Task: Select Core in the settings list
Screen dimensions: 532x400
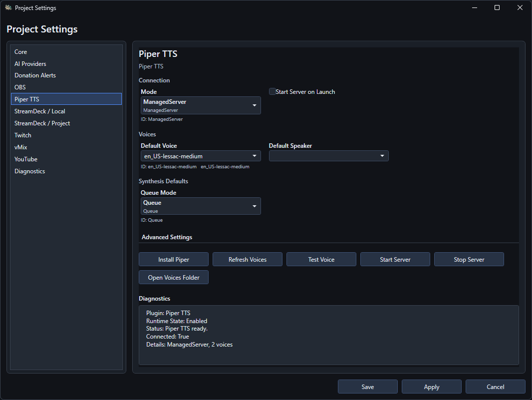Action: (66, 52)
